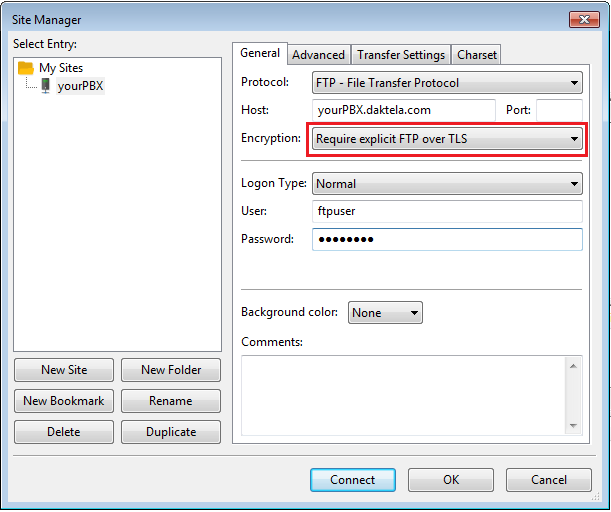Expand the Encryption dropdown
Viewport: 611px width, 512px height.
447,139
